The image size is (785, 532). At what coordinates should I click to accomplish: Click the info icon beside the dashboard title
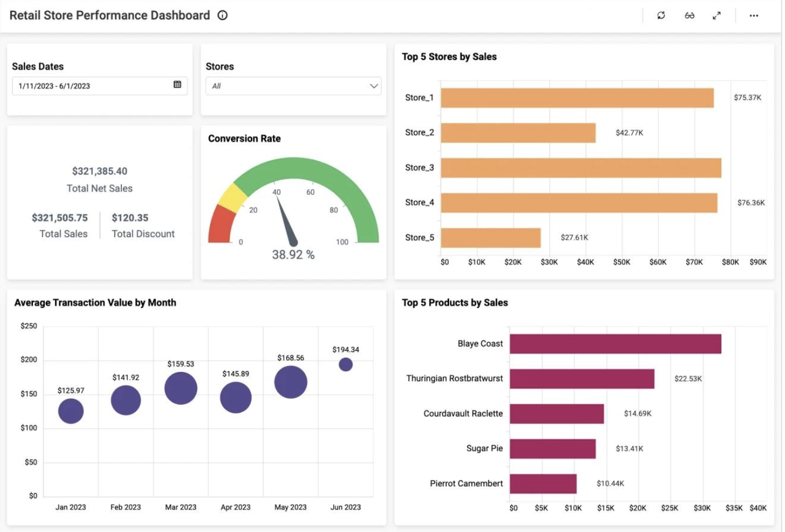tap(222, 15)
